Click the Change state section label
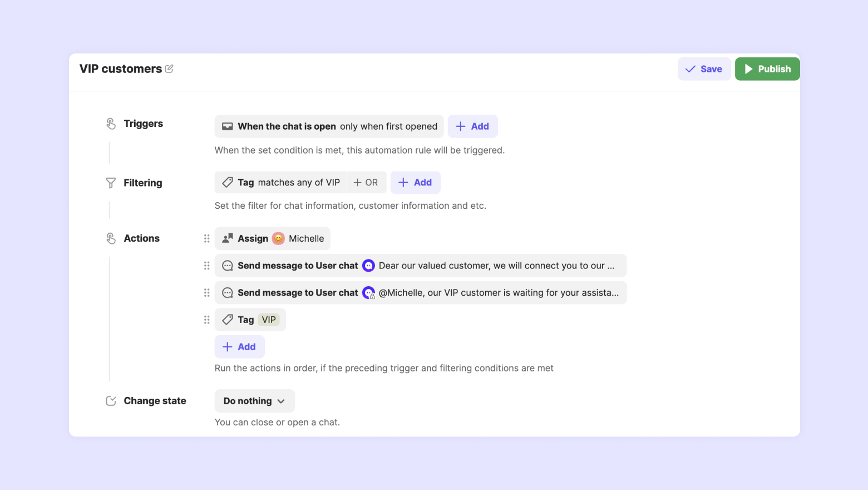868x490 pixels. tap(155, 401)
